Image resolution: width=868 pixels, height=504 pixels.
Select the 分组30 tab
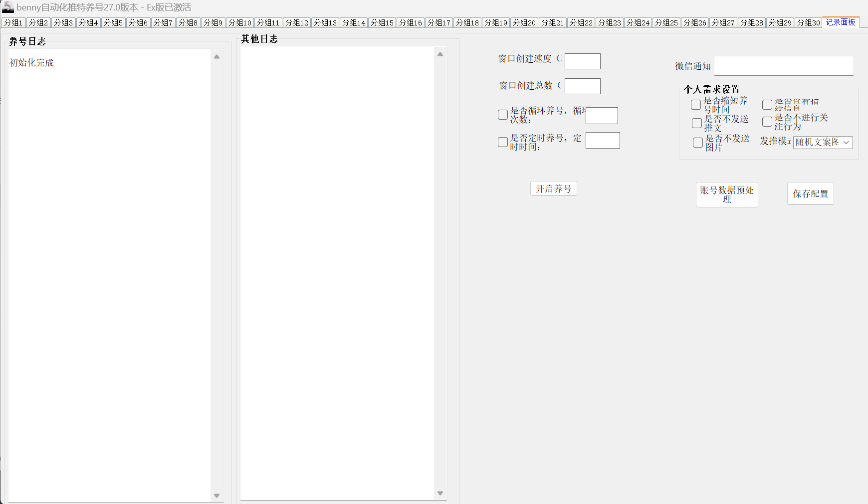point(808,23)
